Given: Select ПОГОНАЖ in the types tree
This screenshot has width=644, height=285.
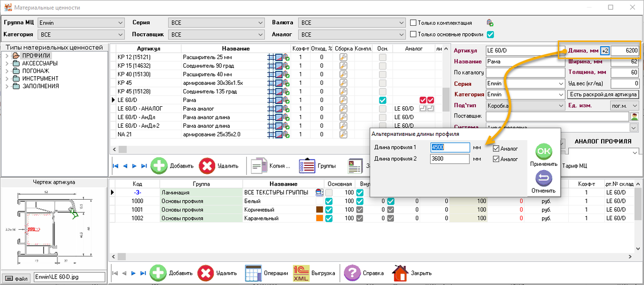Looking at the screenshot, I should (x=35, y=71).
